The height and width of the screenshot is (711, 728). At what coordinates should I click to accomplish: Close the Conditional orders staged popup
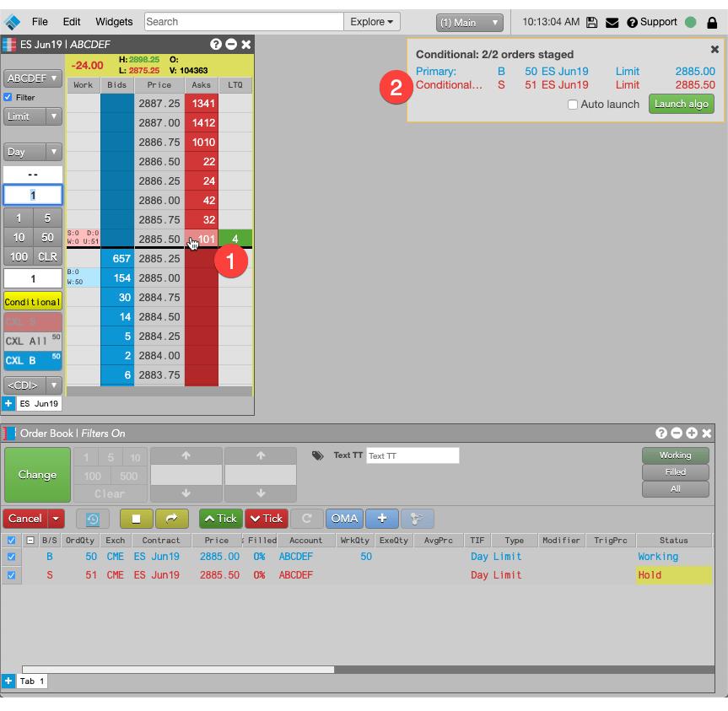715,49
